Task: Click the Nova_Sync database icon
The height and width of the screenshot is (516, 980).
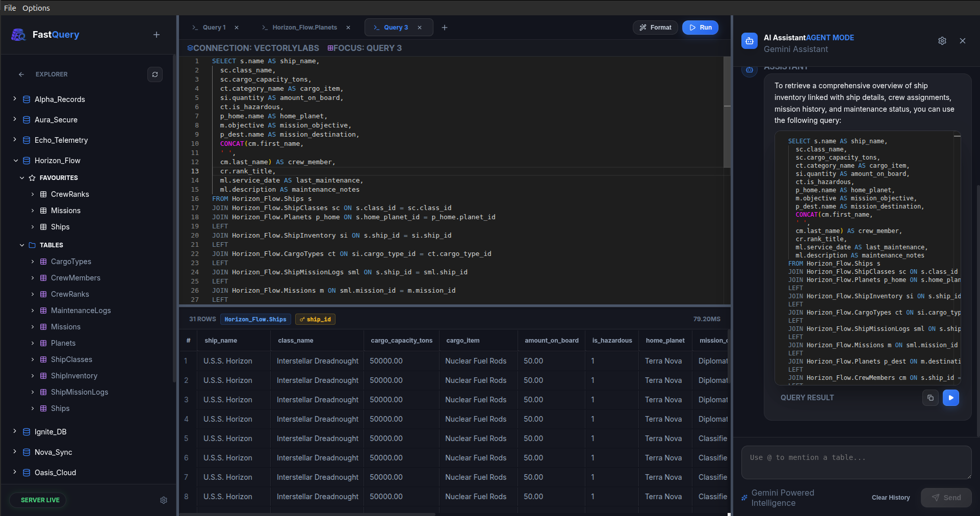Action: click(27, 452)
